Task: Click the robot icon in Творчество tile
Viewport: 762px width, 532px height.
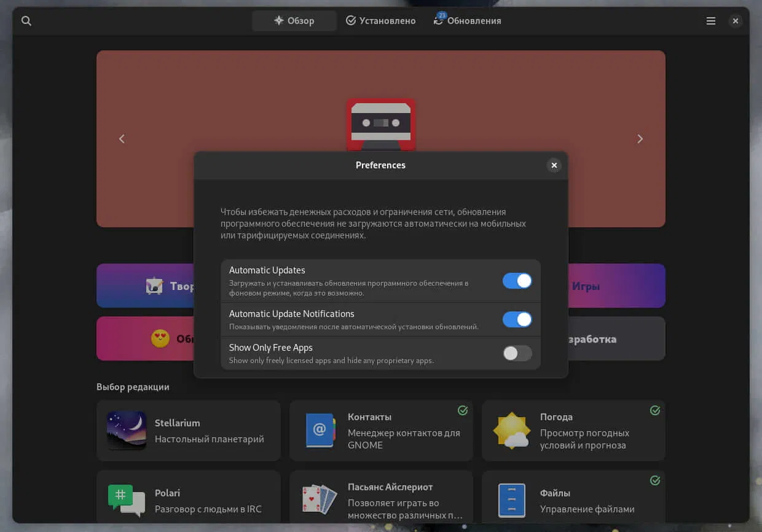Action: 154,286
